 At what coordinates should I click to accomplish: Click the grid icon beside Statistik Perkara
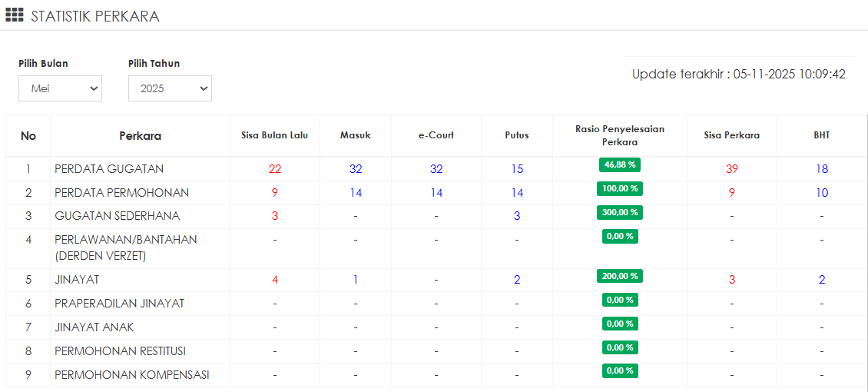tap(15, 15)
